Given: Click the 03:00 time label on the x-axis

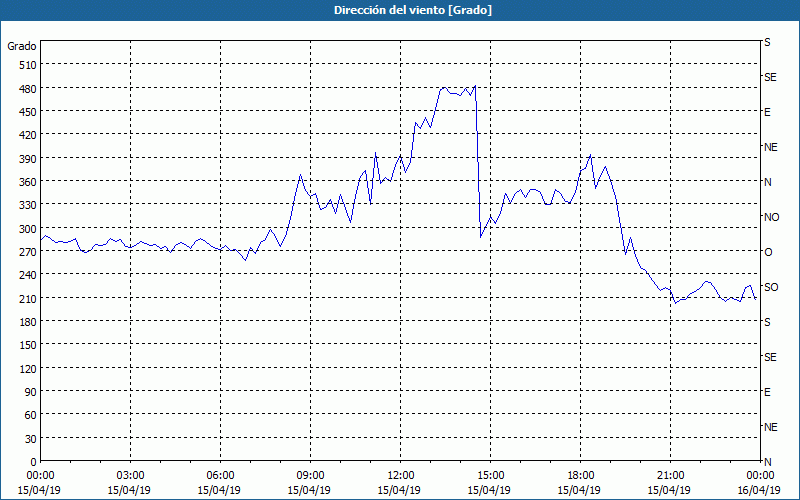Looking at the screenshot, I should pos(130,476).
